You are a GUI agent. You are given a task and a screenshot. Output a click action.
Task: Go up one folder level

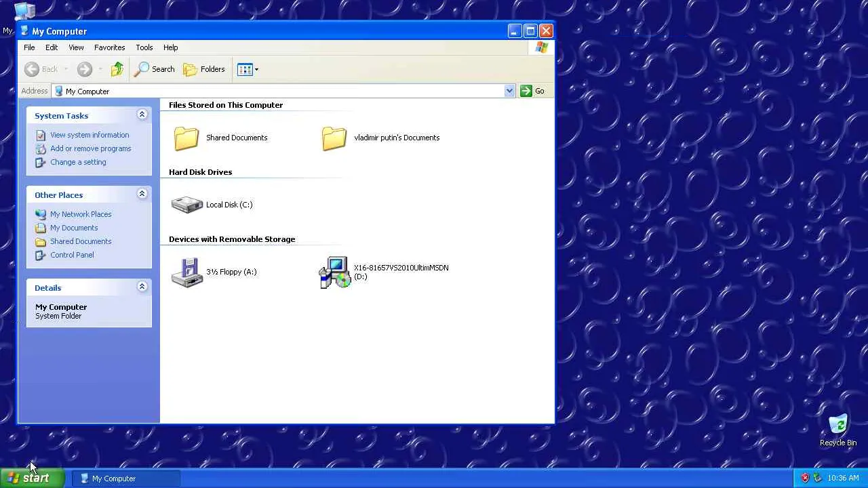coord(117,69)
